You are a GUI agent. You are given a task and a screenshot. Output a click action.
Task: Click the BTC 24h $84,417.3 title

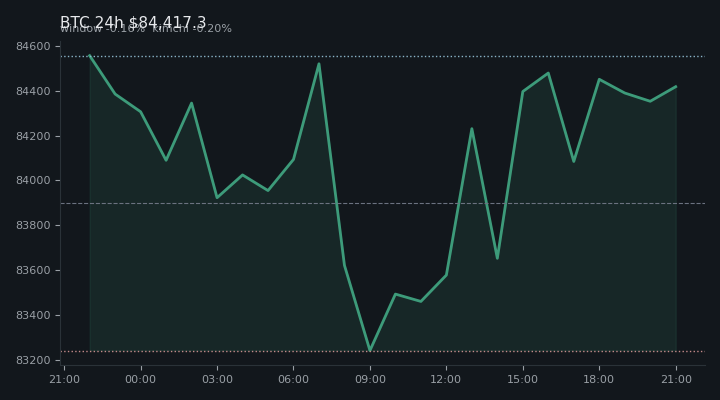click(x=133, y=22)
